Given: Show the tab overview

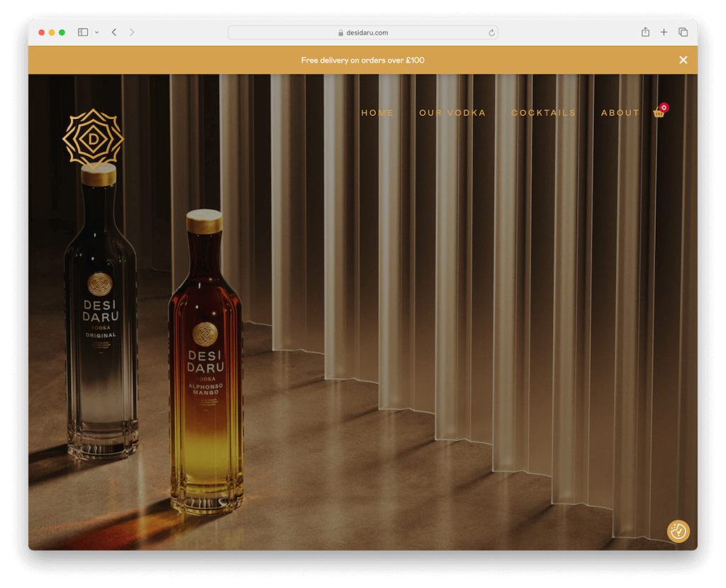Looking at the screenshot, I should coord(683,32).
